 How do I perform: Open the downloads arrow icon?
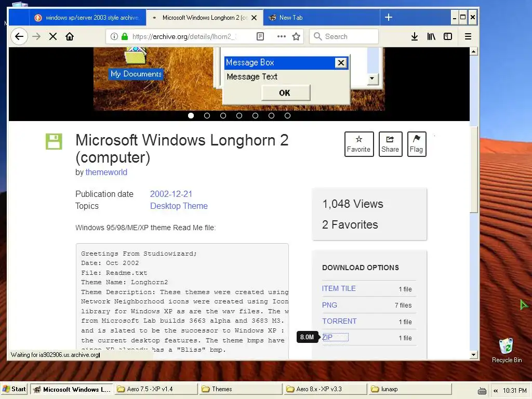pos(414,36)
